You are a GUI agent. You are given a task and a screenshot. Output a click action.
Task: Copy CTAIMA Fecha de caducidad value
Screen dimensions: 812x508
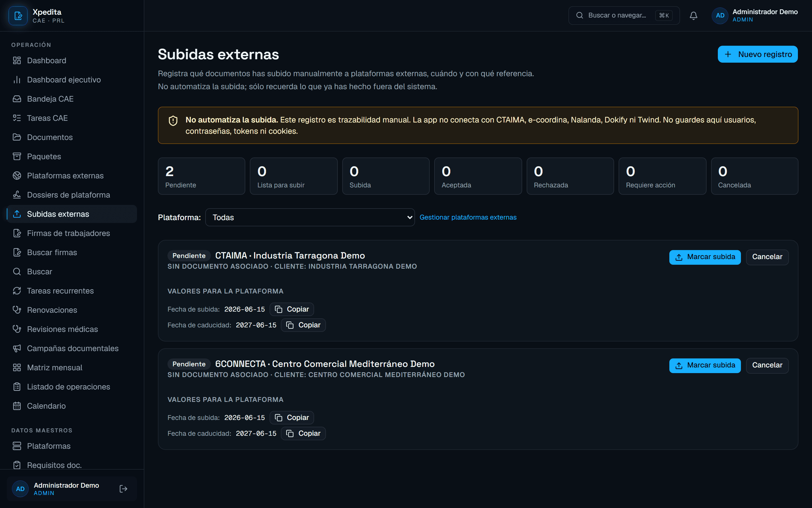[x=303, y=325]
